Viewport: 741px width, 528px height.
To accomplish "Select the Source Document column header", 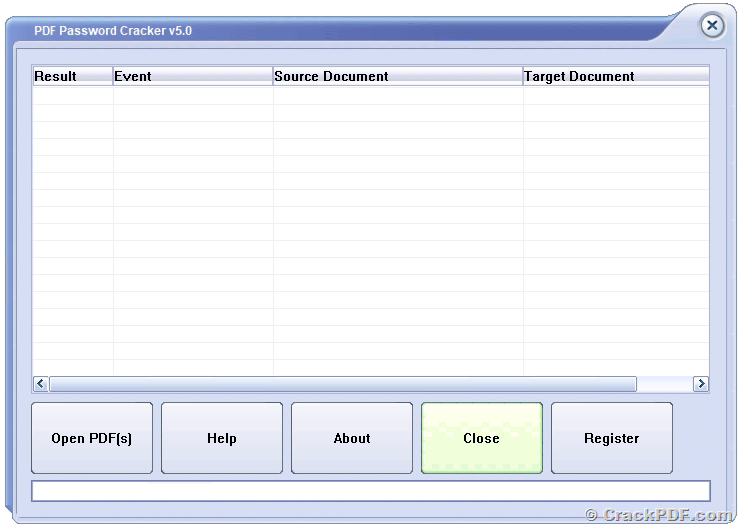I will [398, 76].
